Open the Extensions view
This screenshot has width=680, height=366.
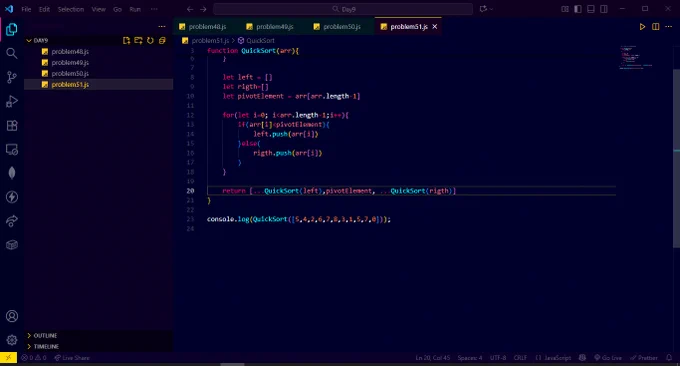pos(12,126)
